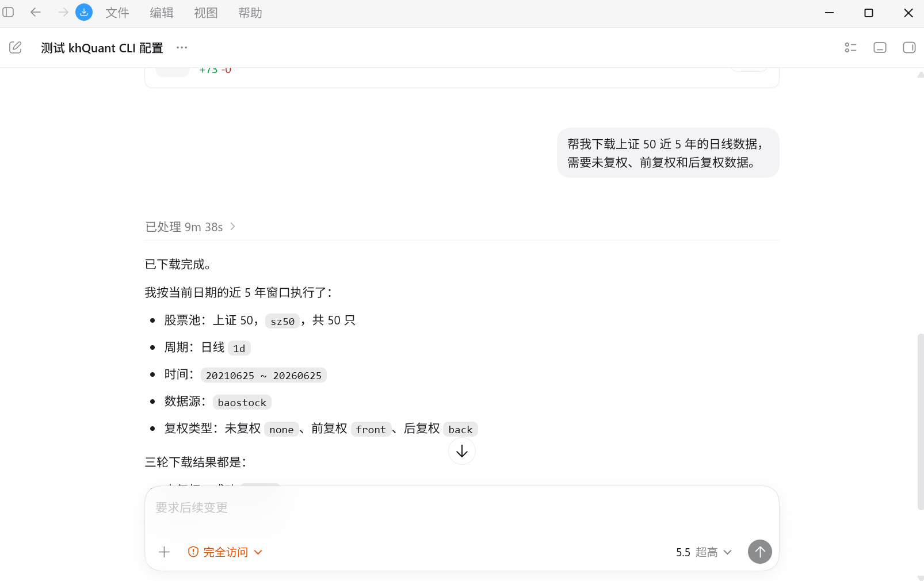
Task: Open the 完全访问 permission dropdown
Action: (225, 552)
